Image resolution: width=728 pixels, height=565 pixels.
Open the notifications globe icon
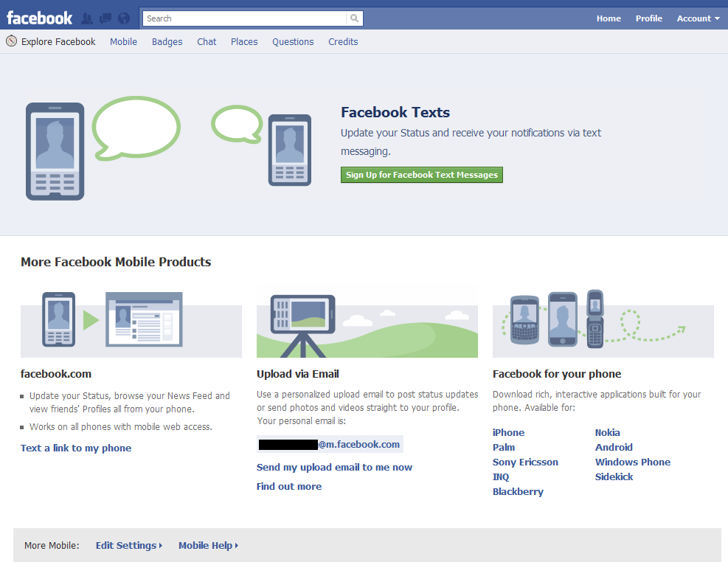124,18
